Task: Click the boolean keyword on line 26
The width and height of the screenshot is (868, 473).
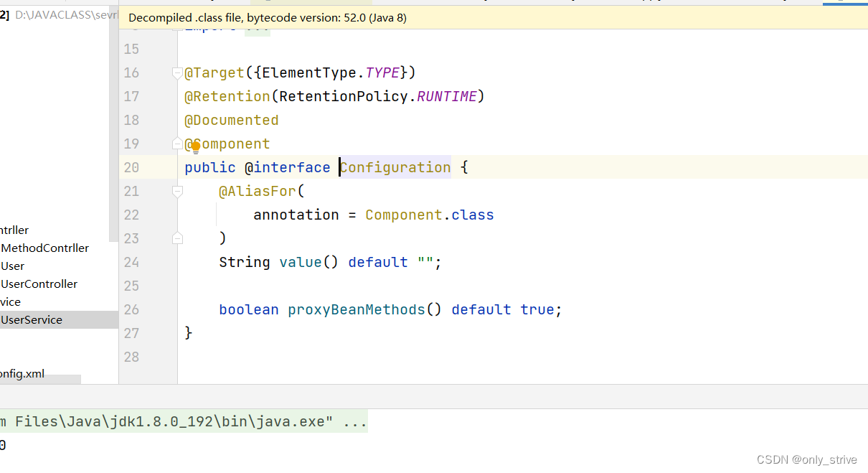Action: coord(249,309)
